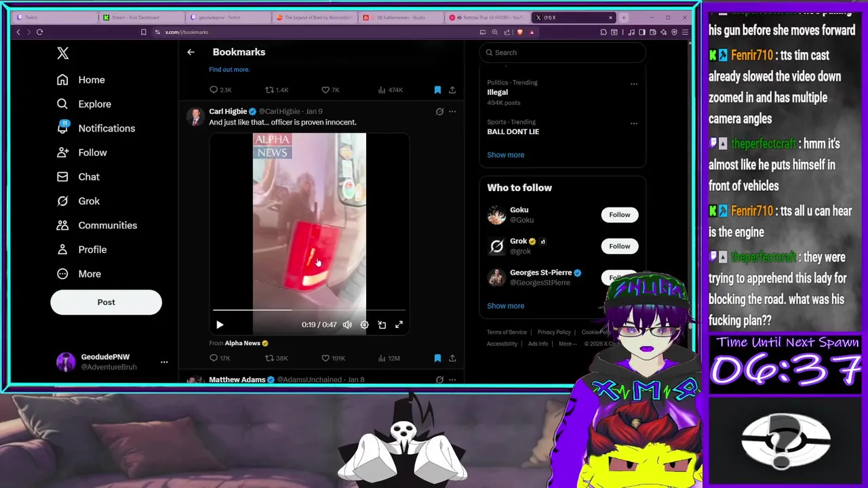View analytics of the 474K views post
Viewport: 868px width, 488px height.
tap(390, 89)
